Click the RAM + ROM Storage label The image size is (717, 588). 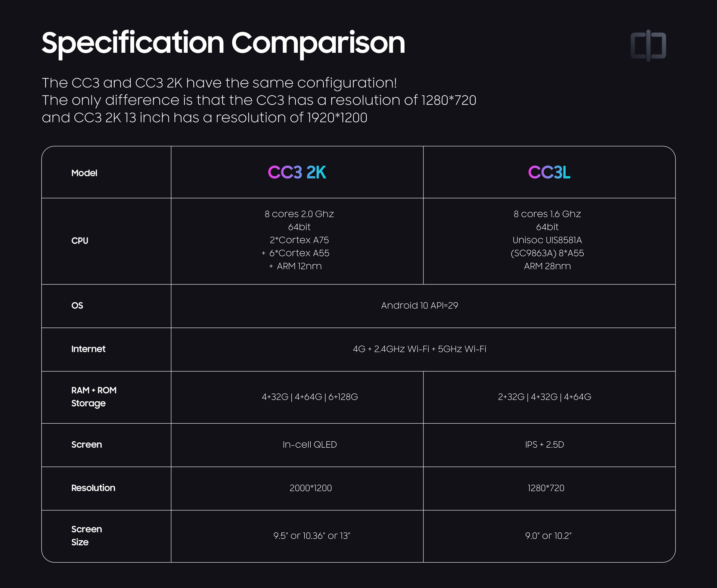click(x=94, y=397)
